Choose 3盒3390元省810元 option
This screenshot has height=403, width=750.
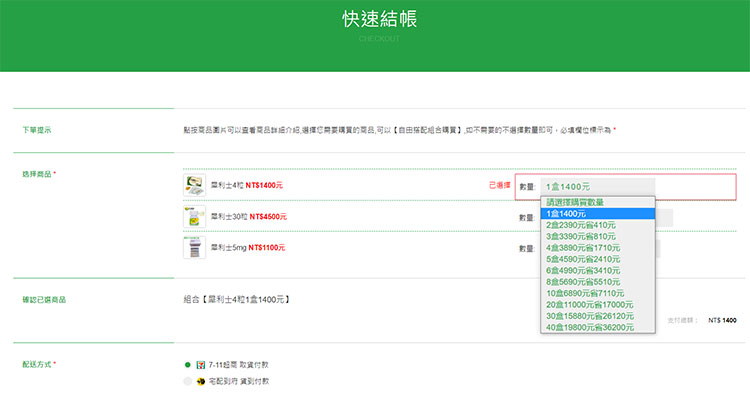point(598,237)
